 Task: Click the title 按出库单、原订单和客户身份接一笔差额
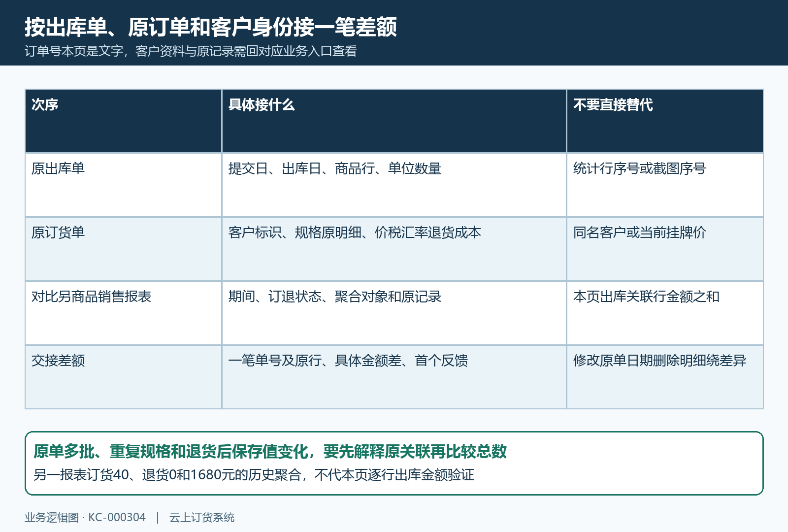coord(211,27)
